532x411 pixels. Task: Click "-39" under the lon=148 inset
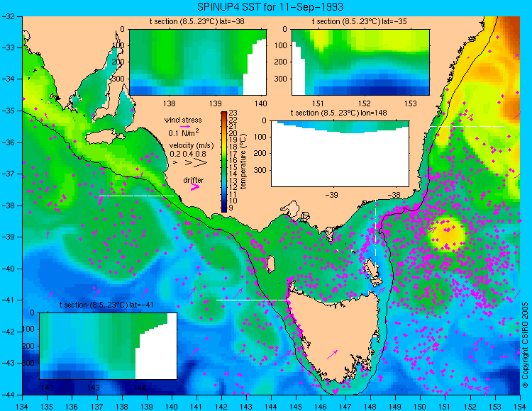(x=331, y=195)
